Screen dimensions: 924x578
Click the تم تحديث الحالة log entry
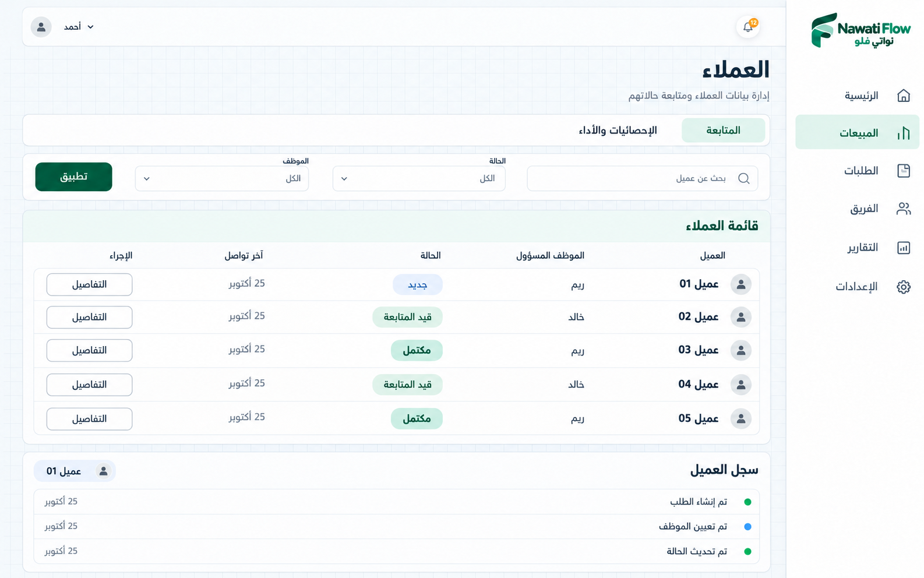point(396,551)
